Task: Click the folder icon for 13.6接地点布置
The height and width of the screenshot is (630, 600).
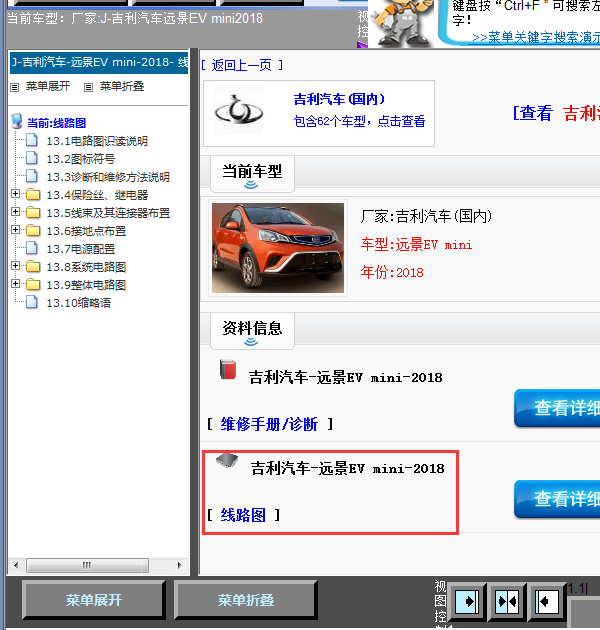Action: click(33, 231)
